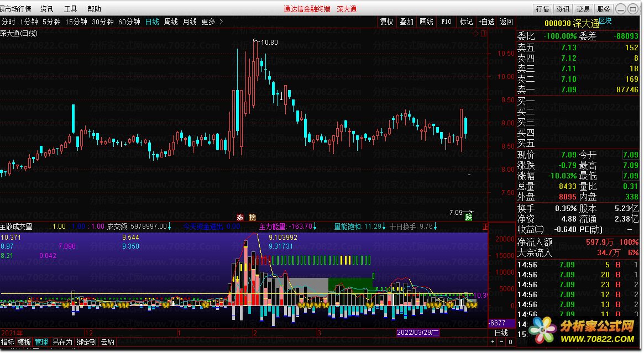
Task: Click the 净流入额 597.9万 row
Action: pyautogui.click(x=578, y=242)
